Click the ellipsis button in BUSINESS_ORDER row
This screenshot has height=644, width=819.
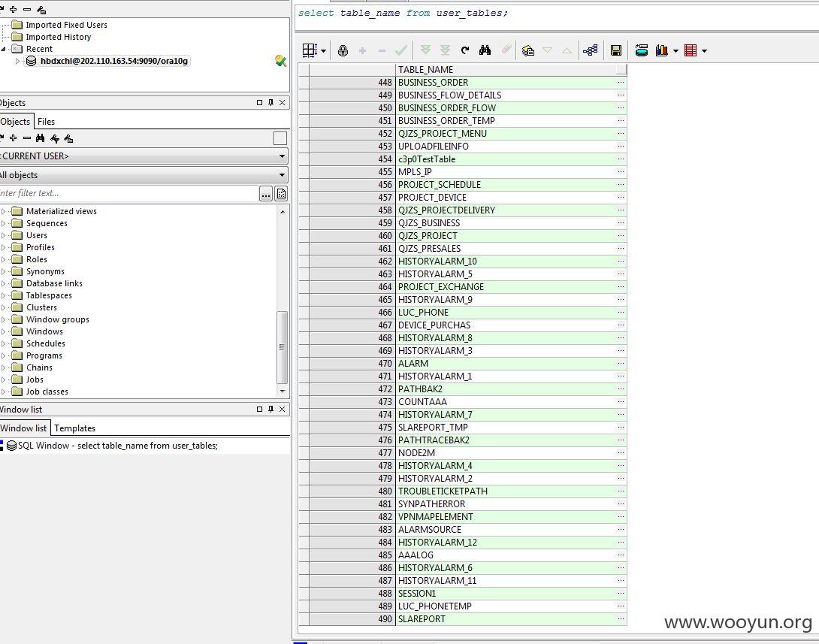click(x=621, y=82)
